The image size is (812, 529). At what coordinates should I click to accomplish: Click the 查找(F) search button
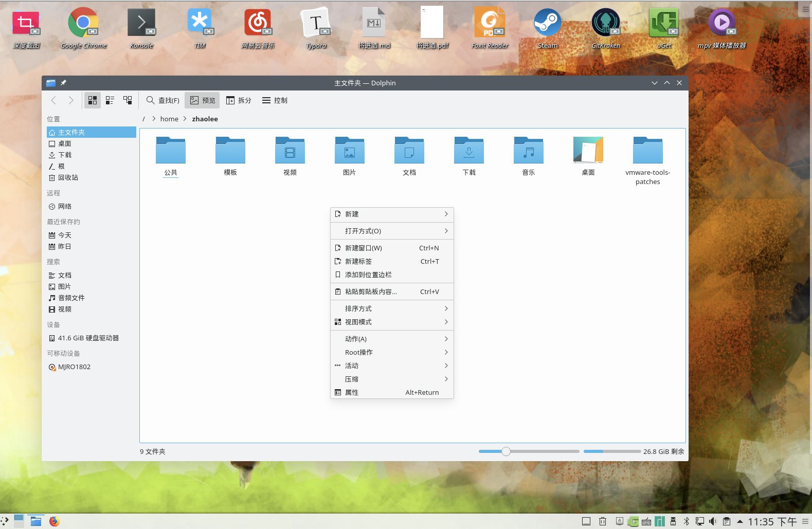pos(163,100)
